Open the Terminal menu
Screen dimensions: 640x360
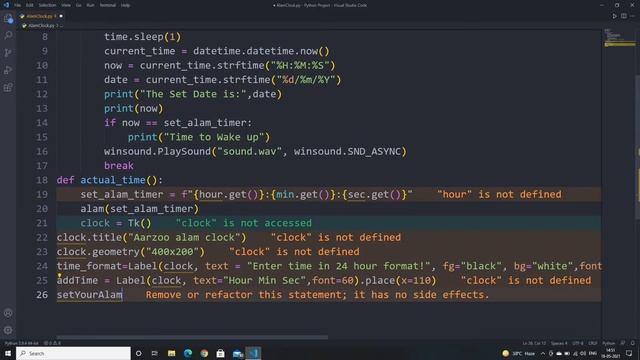pyautogui.click(x=108, y=5)
